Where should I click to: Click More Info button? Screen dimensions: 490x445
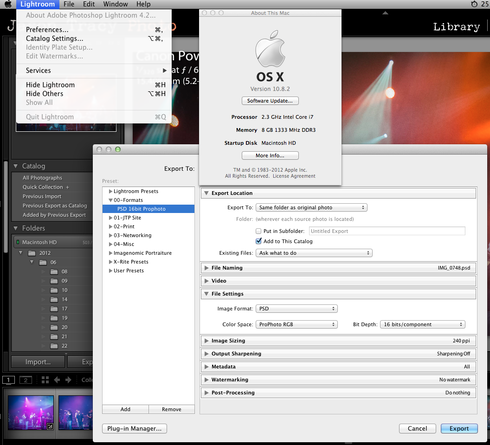point(270,155)
